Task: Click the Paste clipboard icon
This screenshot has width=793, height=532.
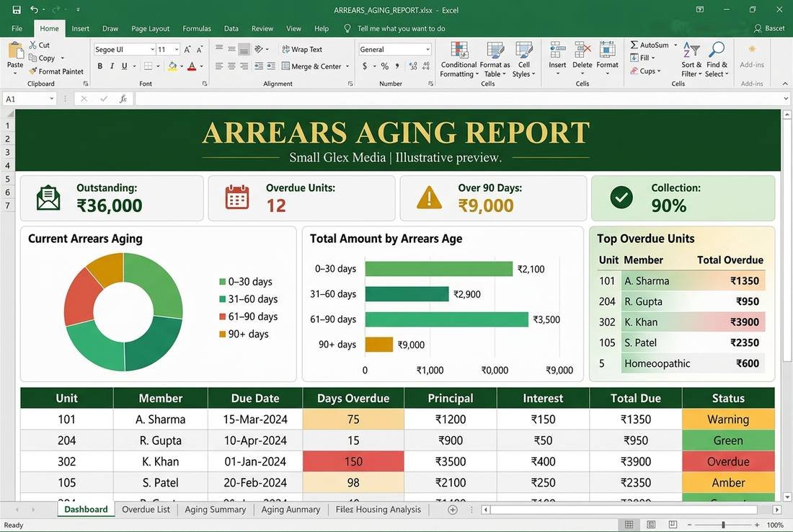Action: (x=15, y=50)
